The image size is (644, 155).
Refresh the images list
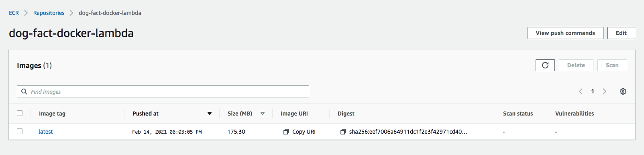point(545,65)
